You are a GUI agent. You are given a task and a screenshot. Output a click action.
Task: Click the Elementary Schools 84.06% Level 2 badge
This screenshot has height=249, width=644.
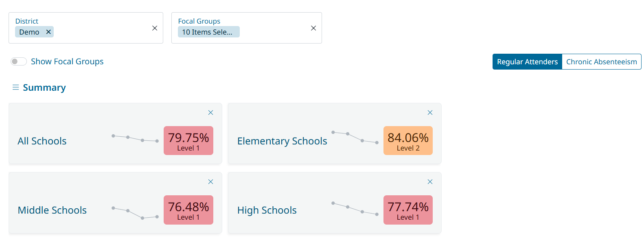coord(408,141)
